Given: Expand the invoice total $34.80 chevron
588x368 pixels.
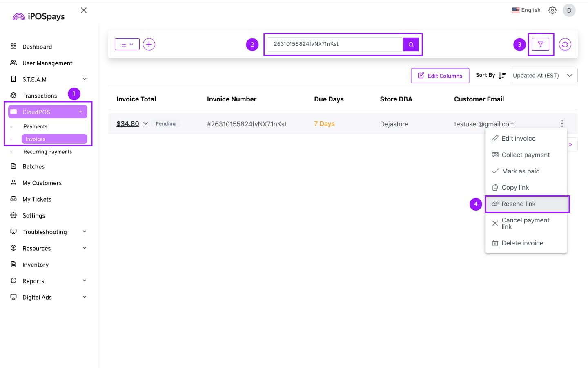Looking at the screenshot, I should click(x=145, y=124).
